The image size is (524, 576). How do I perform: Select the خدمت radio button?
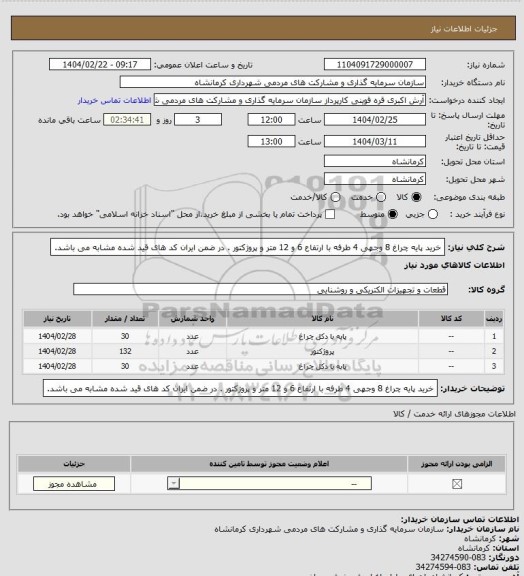pos(381,197)
